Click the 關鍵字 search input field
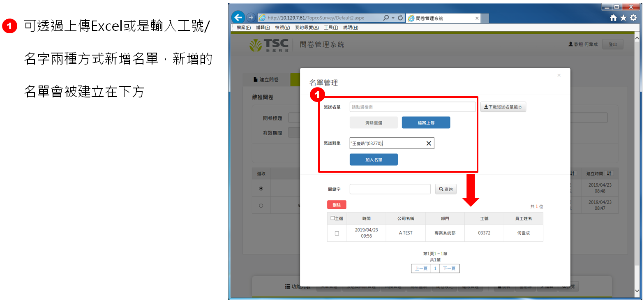644x303 pixels. coord(390,189)
